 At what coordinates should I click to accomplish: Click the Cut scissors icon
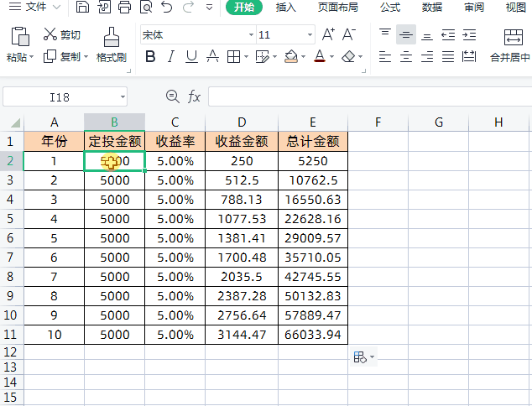(x=50, y=34)
